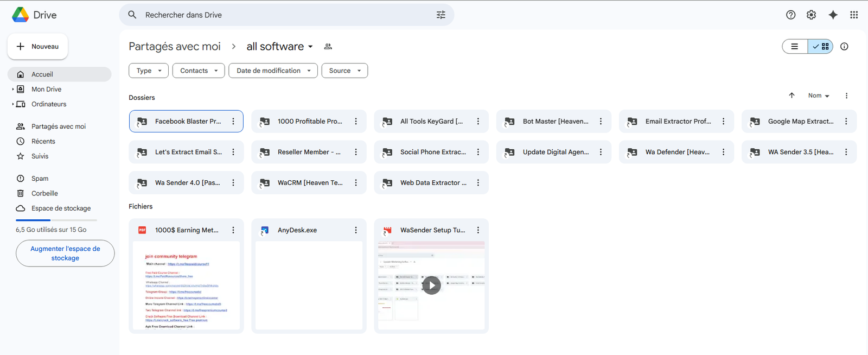Open advanced search filter options icon
The height and width of the screenshot is (355, 868).
441,15
